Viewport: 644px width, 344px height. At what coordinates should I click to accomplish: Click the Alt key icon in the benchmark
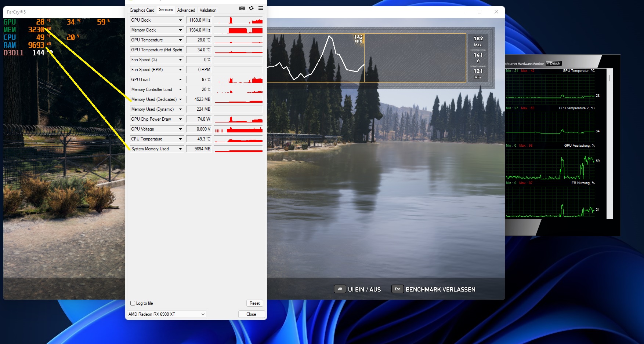(340, 289)
